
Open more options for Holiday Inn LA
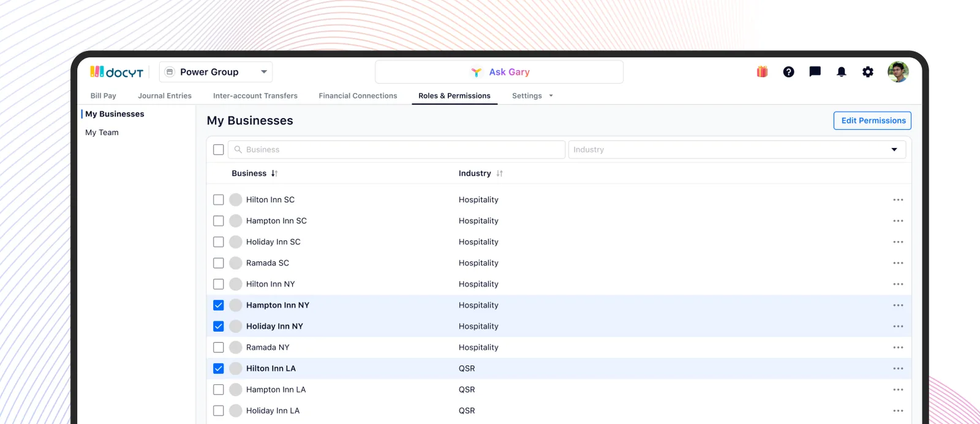click(x=898, y=411)
